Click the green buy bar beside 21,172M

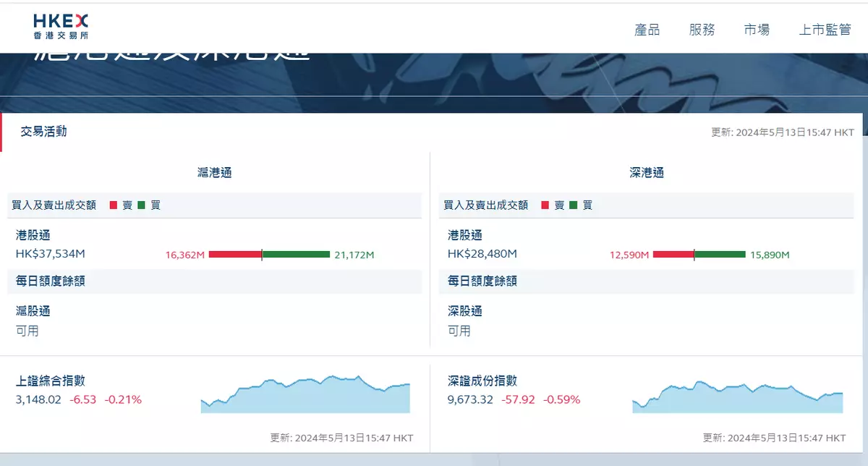[x=296, y=255]
